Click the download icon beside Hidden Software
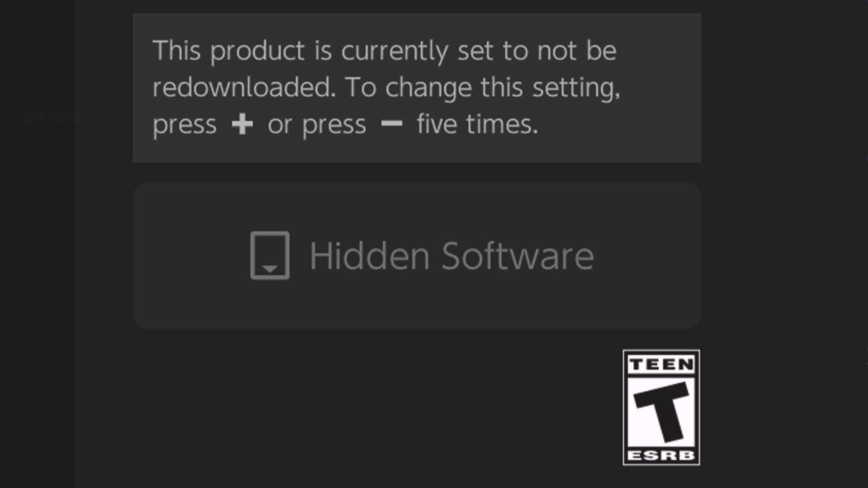This screenshot has width=868, height=488. click(270, 255)
